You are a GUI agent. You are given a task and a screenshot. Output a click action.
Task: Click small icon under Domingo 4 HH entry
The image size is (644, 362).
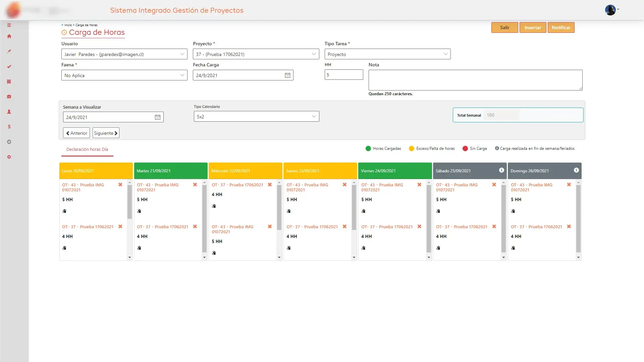pyautogui.click(x=513, y=248)
